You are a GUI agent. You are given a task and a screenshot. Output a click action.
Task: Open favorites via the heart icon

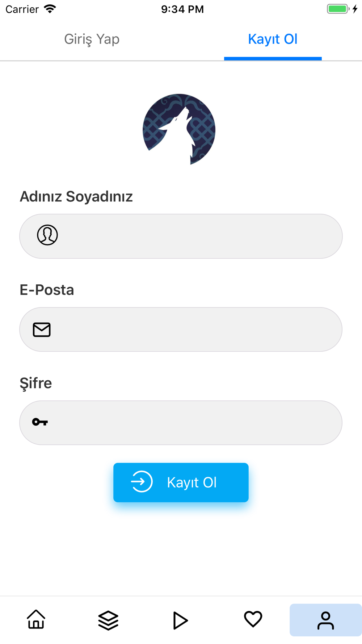pyautogui.click(x=253, y=619)
